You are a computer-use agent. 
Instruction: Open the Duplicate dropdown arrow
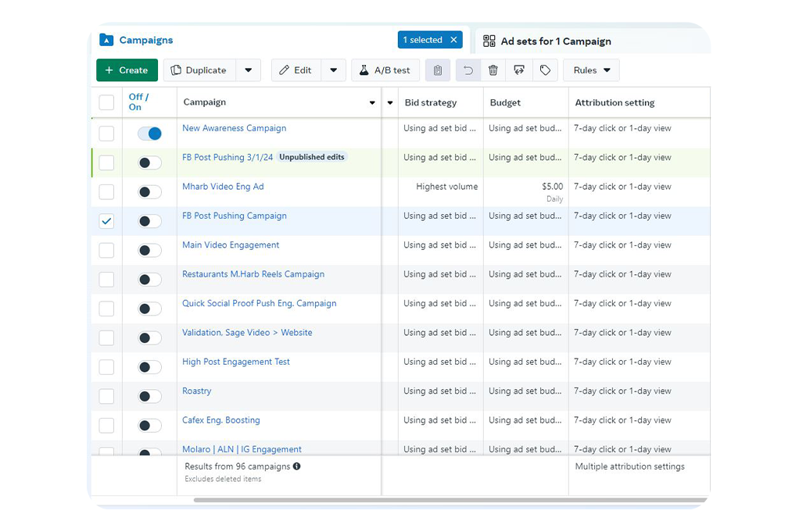248,70
